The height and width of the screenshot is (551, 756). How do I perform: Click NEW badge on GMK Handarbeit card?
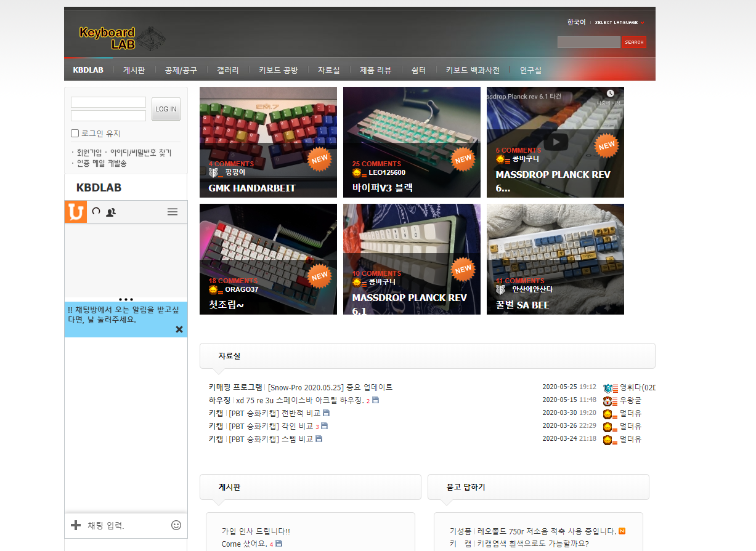coord(320,158)
